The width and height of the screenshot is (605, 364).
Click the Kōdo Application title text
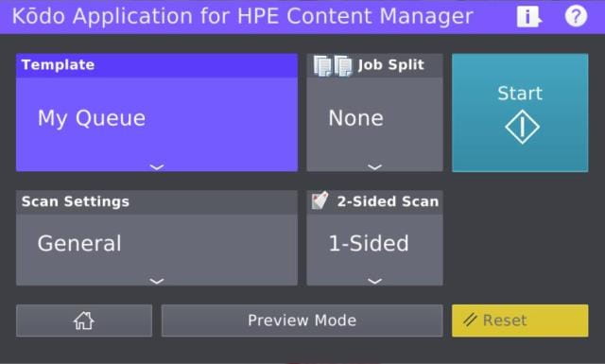(243, 17)
